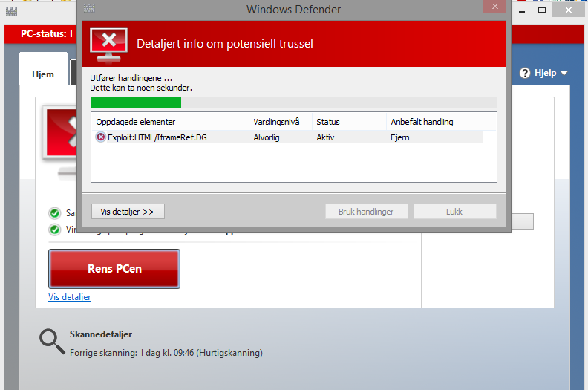588x390 pixels.
Task: Click the upper green checkmark status icon
Action: pos(55,213)
